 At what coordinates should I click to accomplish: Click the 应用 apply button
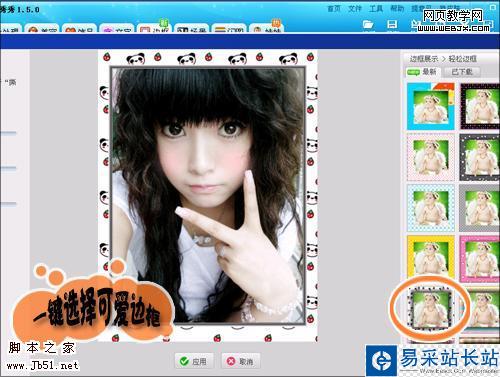coord(194,361)
